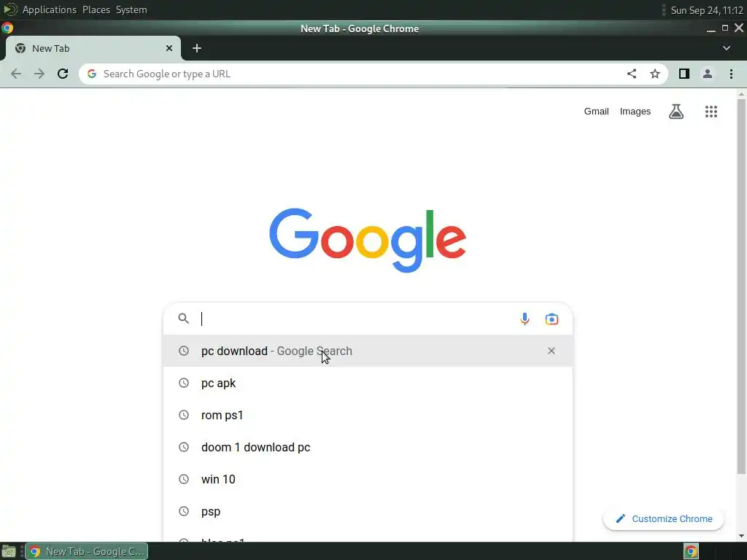Click clock icon beside 'win 10'

click(183, 479)
